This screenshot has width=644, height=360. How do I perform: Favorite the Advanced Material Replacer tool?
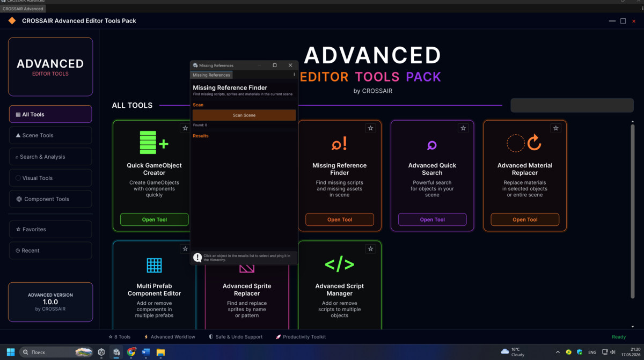pos(556,128)
